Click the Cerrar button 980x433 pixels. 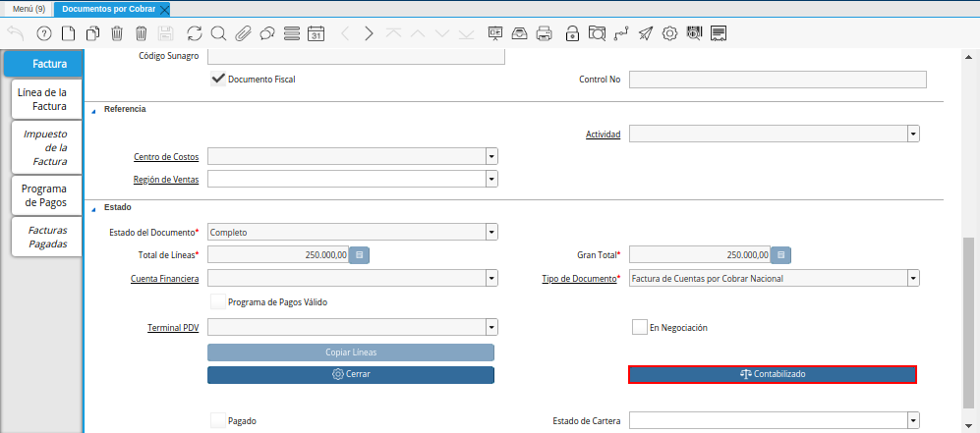(351, 375)
